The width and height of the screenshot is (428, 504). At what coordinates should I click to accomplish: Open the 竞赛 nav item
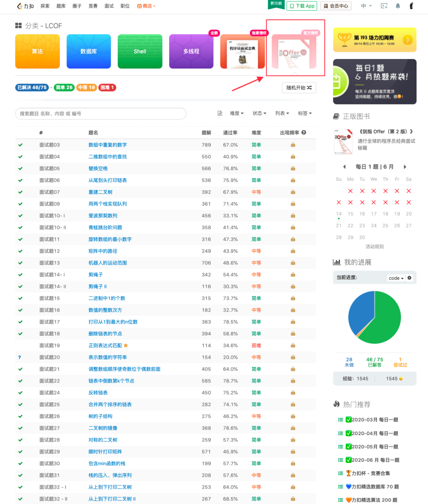pos(93,6)
